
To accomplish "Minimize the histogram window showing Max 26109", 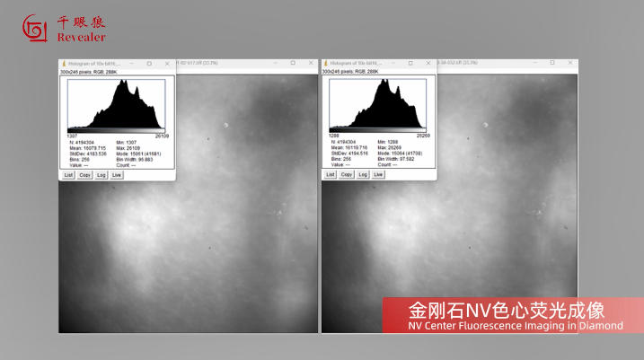I will point(132,64).
